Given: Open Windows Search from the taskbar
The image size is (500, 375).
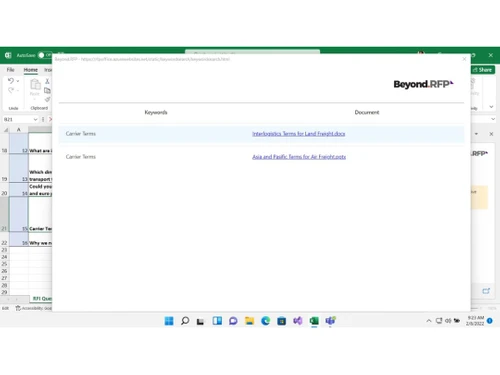Looking at the screenshot, I should [x=185, y=321].
